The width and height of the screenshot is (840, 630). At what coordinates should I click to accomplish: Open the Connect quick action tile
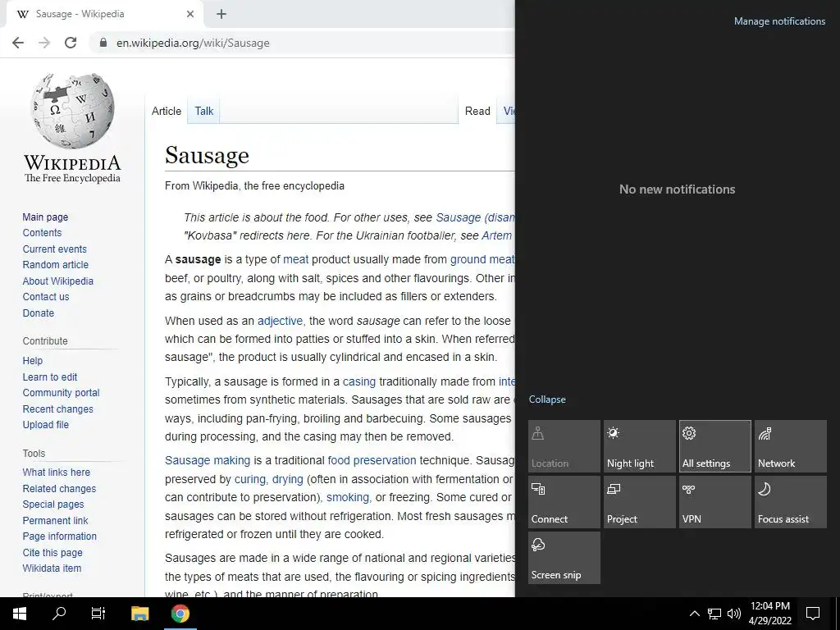[564, 502]
